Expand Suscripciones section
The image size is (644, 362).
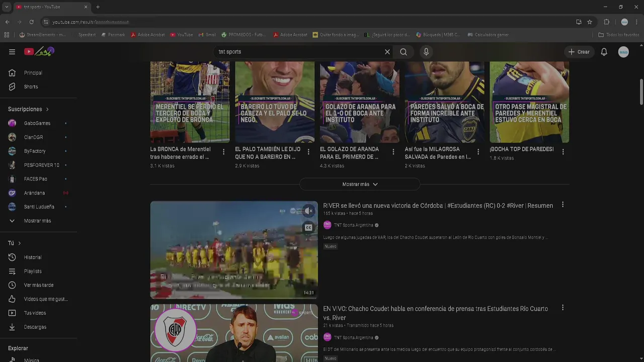pos(29,109)
